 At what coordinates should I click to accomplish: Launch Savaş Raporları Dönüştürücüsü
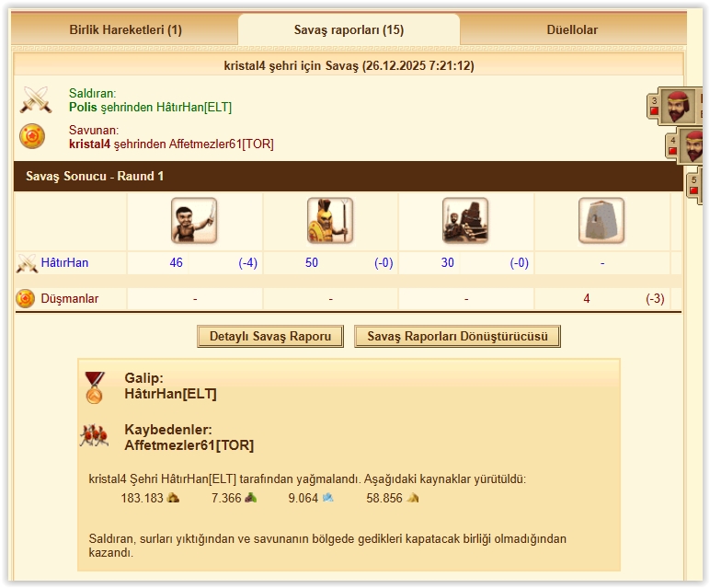point(457,336)
